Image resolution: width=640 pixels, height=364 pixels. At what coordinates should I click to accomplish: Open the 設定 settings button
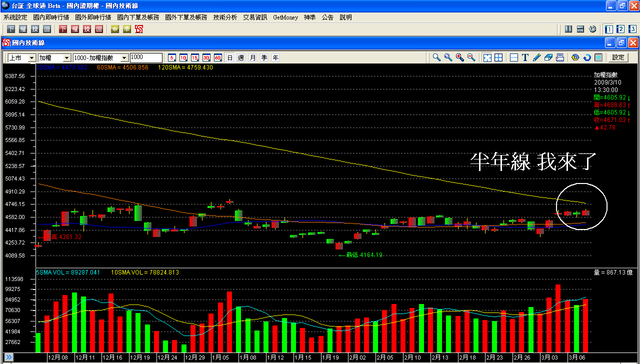click(618, 58)
